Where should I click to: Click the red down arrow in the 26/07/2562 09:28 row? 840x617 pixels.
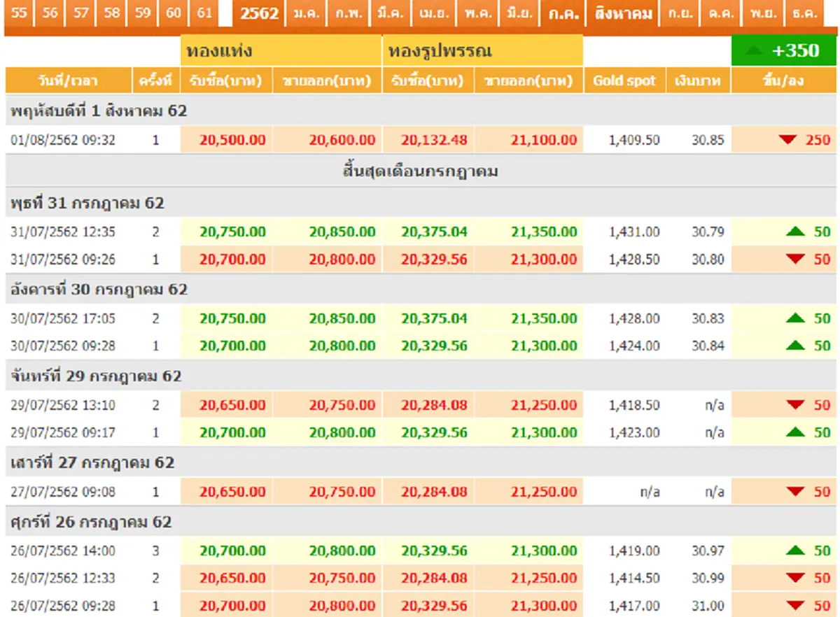pyautogui.click(x=795, y=606)
